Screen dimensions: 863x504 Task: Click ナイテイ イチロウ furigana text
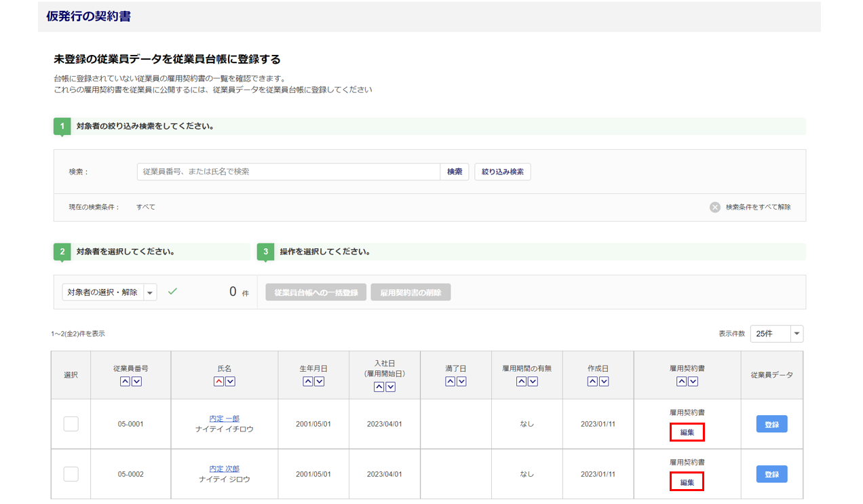[x=225, y=429]
